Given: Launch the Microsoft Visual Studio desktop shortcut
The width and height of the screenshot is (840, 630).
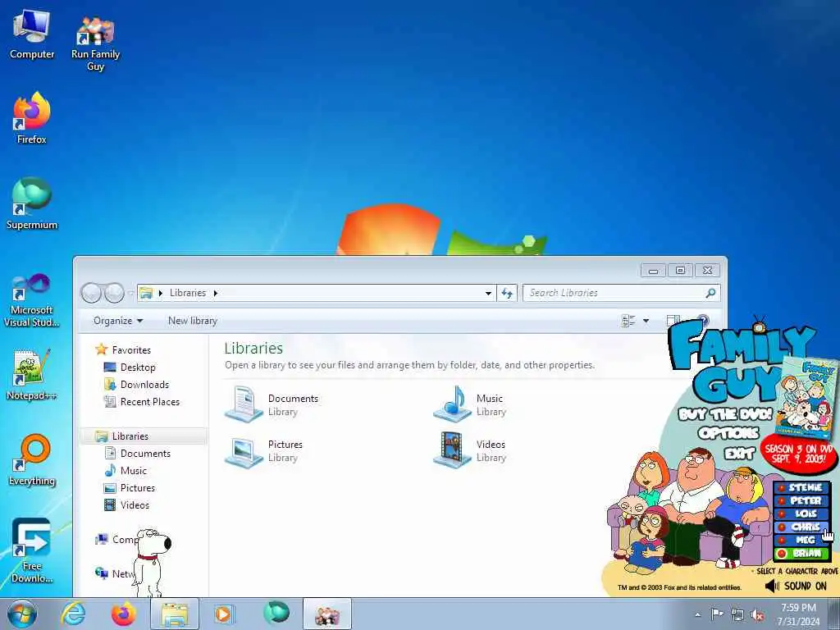Looking at the screenshot, I should [x=32, y=300].
